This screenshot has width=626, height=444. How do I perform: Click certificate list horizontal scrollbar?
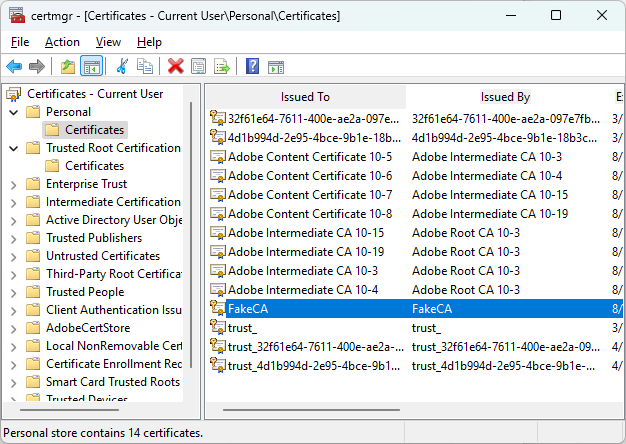click(x=311, y=410)
